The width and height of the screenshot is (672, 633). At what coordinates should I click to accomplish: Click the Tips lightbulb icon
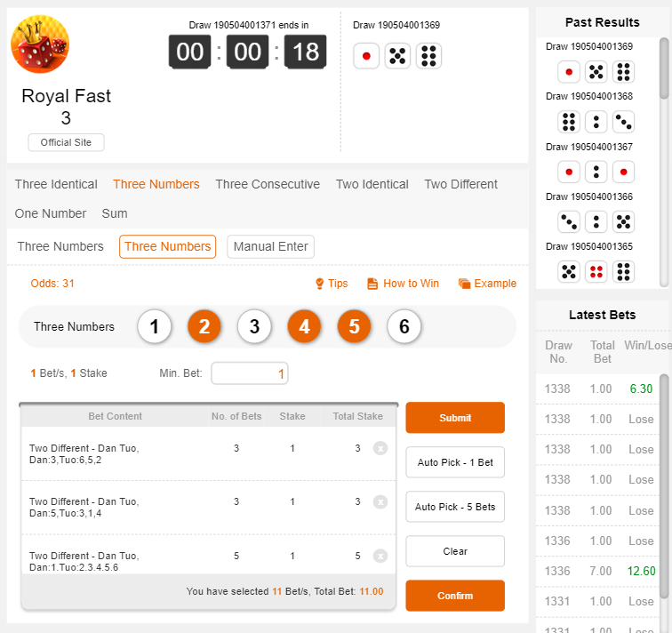coord(320,284)
